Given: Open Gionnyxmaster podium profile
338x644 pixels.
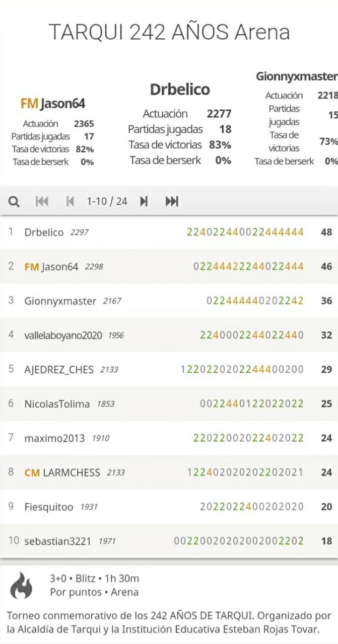Looking at the screenshot, I should click(x=297, y=76).
